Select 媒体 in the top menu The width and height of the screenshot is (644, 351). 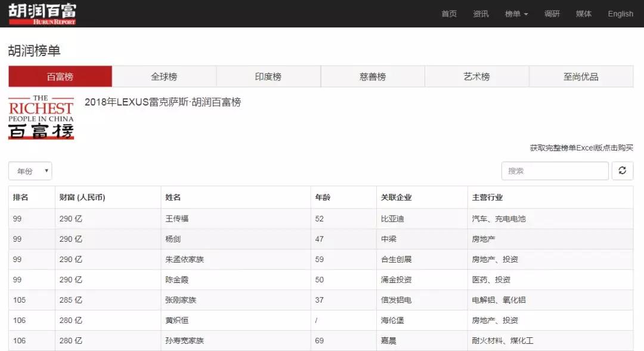584,14
